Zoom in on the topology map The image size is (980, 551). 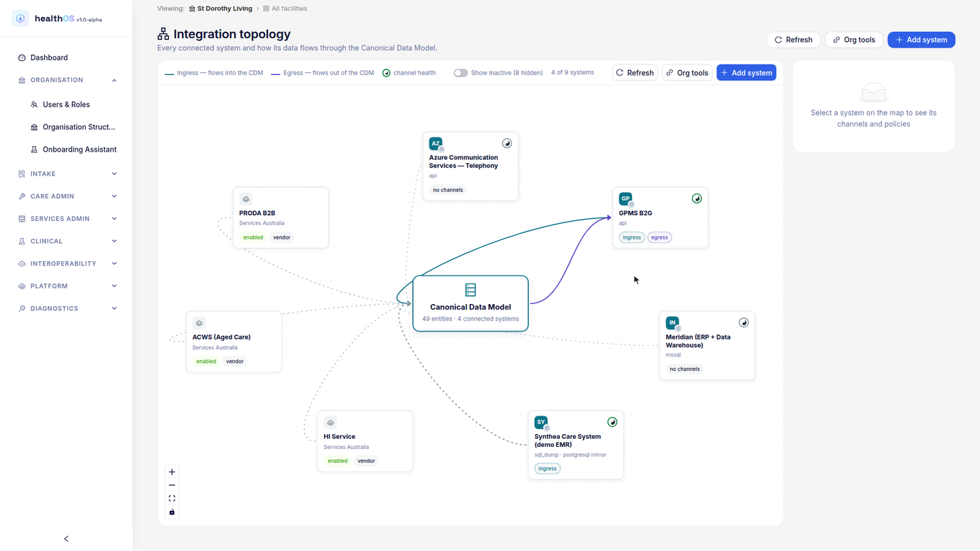[x=172, y=472]
